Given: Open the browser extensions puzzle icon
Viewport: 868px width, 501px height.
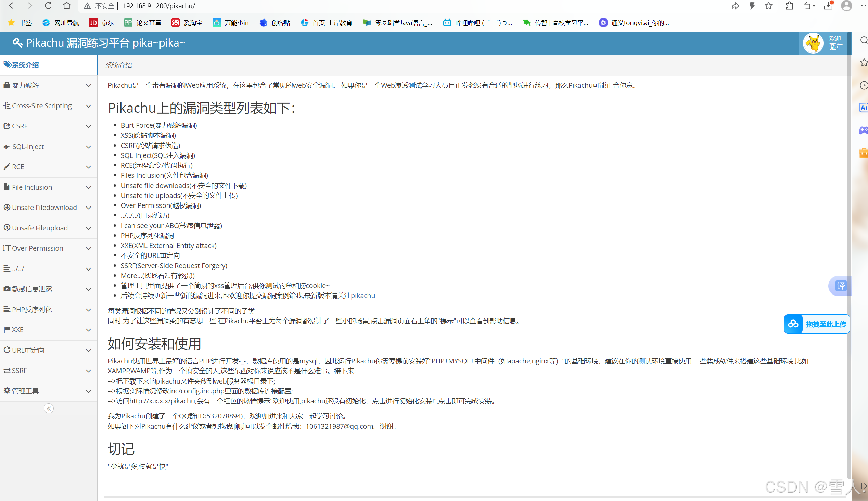Looking at the screenshot, I should click(x=789, y=5).
